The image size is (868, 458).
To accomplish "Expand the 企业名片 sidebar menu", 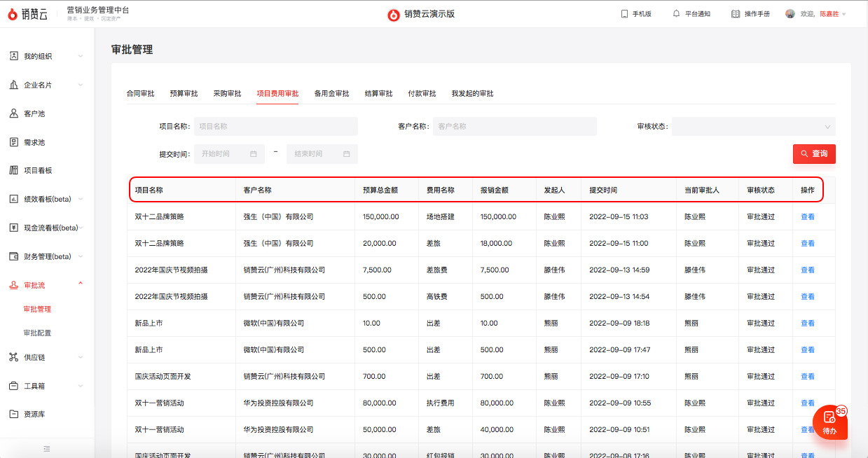I will [81, 85].
